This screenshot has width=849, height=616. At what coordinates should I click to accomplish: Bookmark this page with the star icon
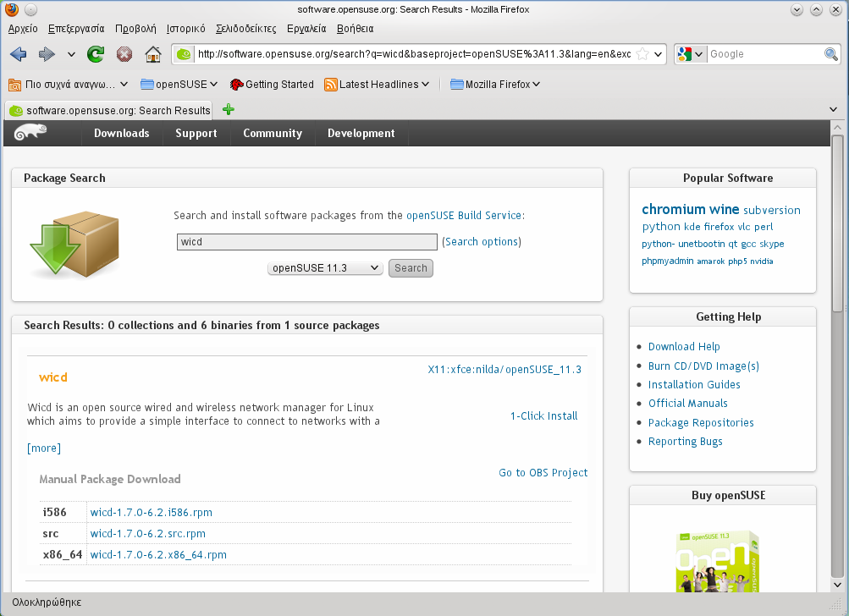click(642, 54)
